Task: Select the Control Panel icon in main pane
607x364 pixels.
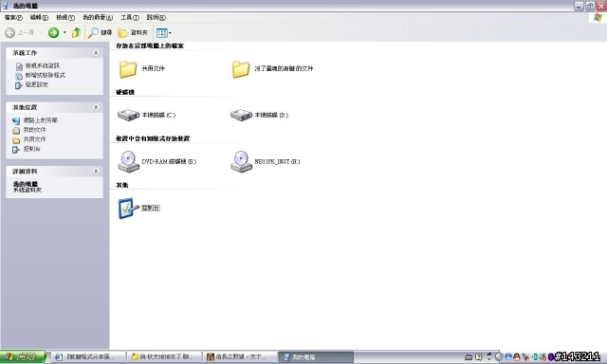Action: (x=128, y=209)
